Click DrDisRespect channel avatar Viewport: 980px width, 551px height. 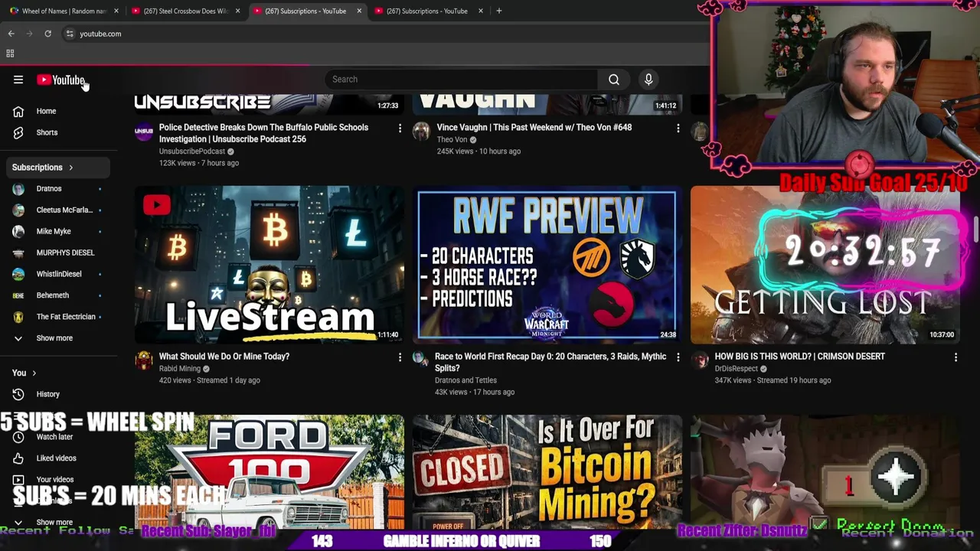tap(700, 360)
